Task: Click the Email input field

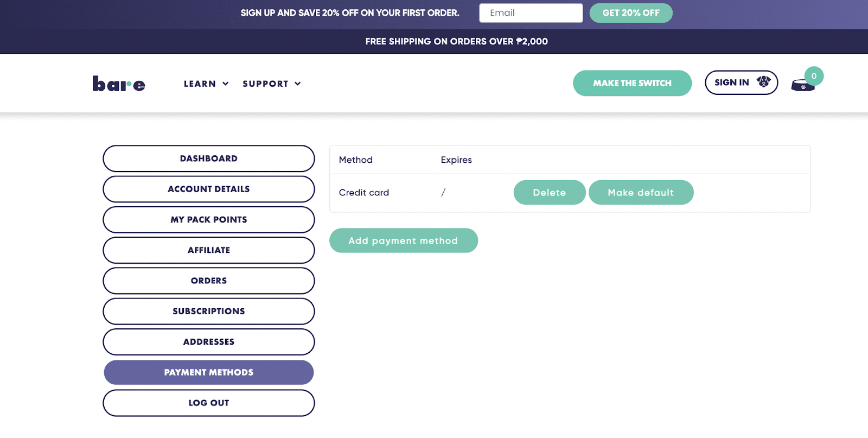Action: click(531, 13)
